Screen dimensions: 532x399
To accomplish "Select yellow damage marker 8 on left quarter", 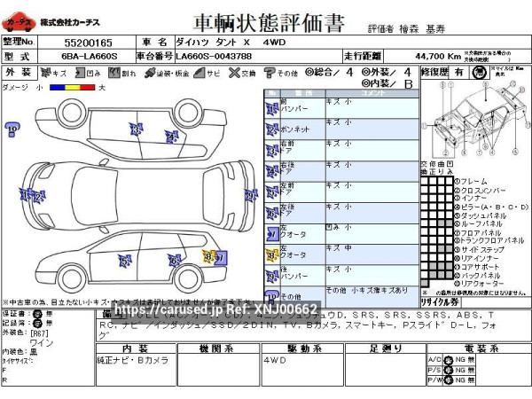I will (x=208, y=257).
